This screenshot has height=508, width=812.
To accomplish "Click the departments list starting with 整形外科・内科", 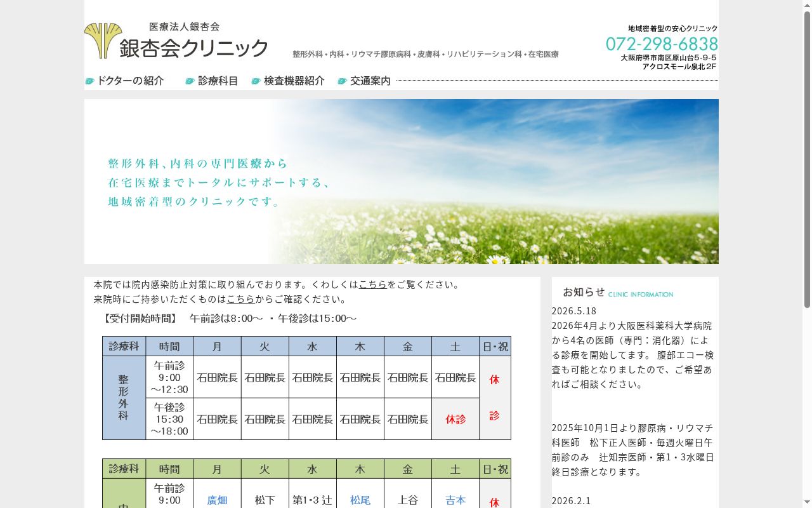I will point(426,55).
